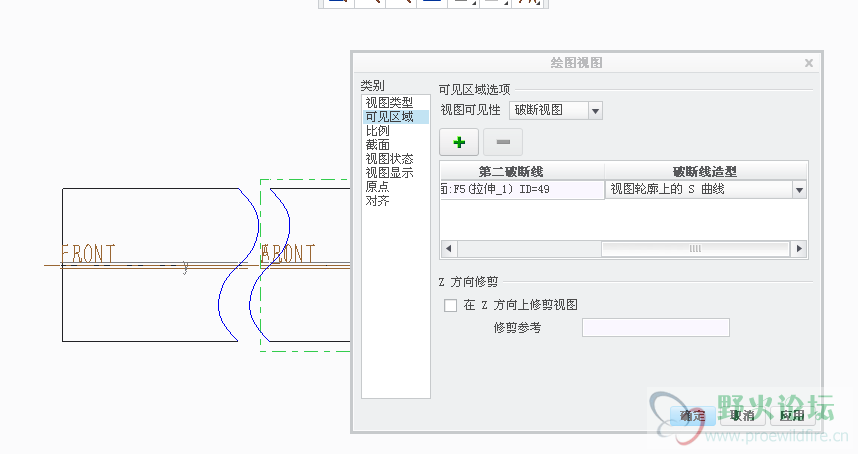This screenshot has width=858, height=454.
Task: Click the minus remove break button
Action: (x=503, y=142)
